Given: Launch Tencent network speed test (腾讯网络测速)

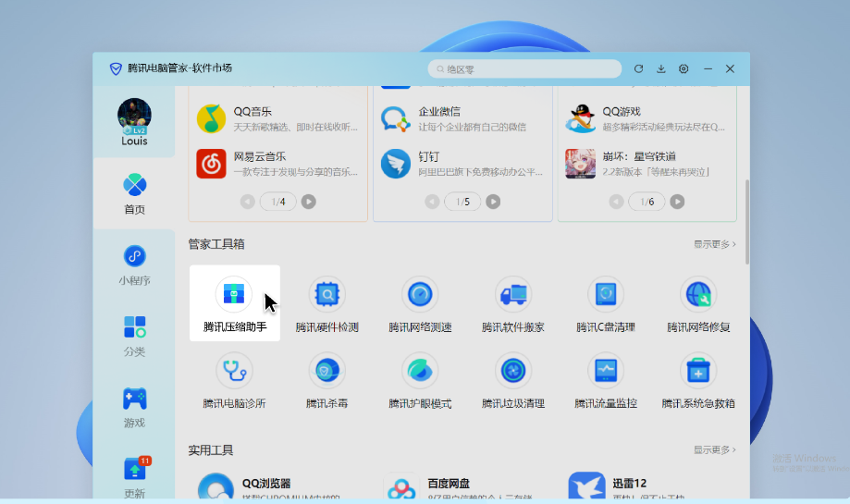Looking at the screenshot, I should tap(420, 303).
